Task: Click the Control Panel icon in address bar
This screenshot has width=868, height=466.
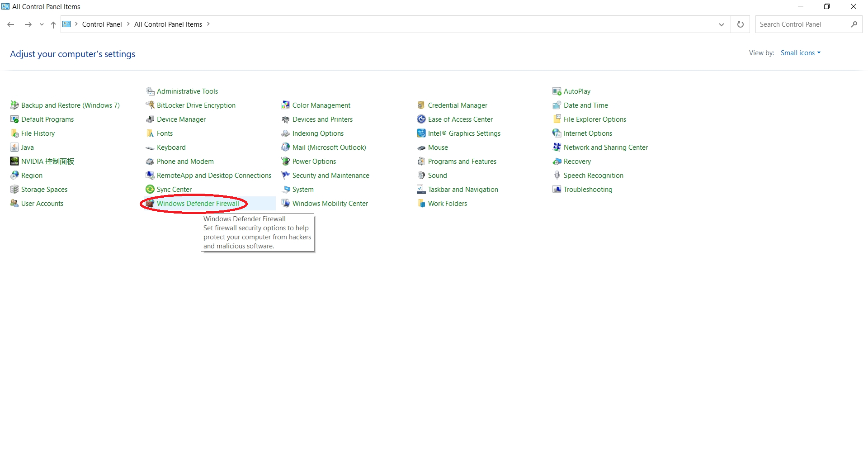Action: [66, 24]
